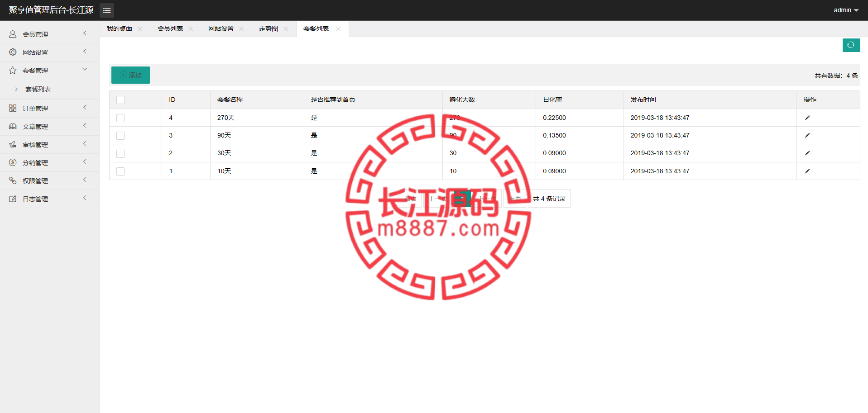Open 套餐列表 in the sidebar submenu
Image resolution: width=868 pixels, height=413 pixels.
(38, 89)
